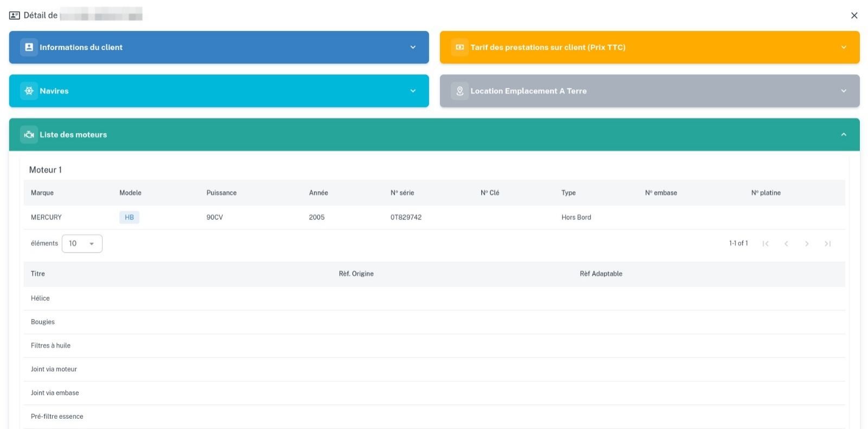Select the Joint via moteur row
Screen dimensions: 868x429
[434, 369]
